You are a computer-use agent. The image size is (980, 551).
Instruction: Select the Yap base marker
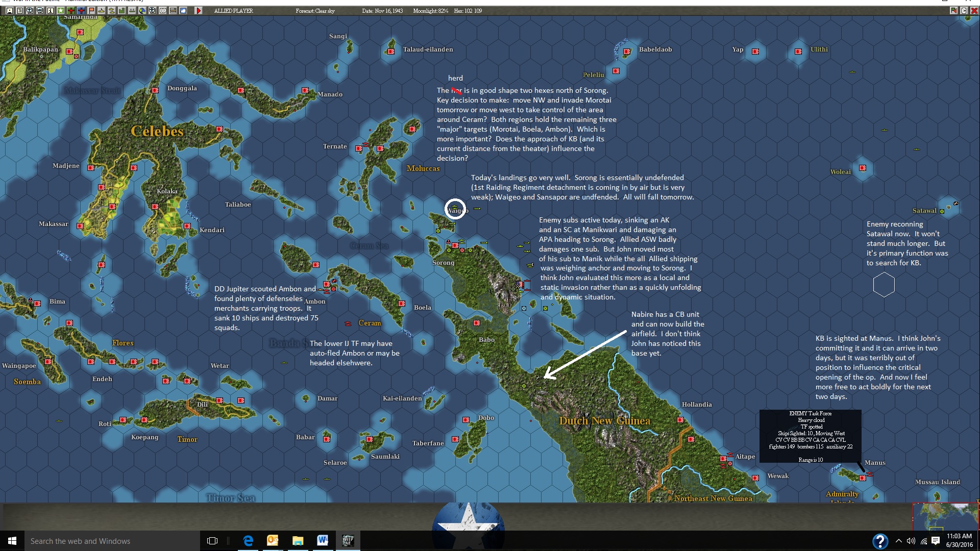coord(755,52)
